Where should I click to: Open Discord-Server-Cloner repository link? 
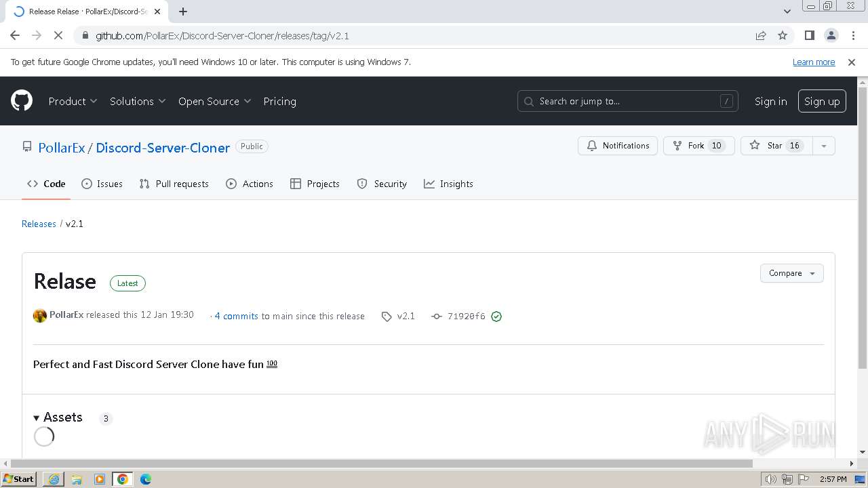pos(163,147)
